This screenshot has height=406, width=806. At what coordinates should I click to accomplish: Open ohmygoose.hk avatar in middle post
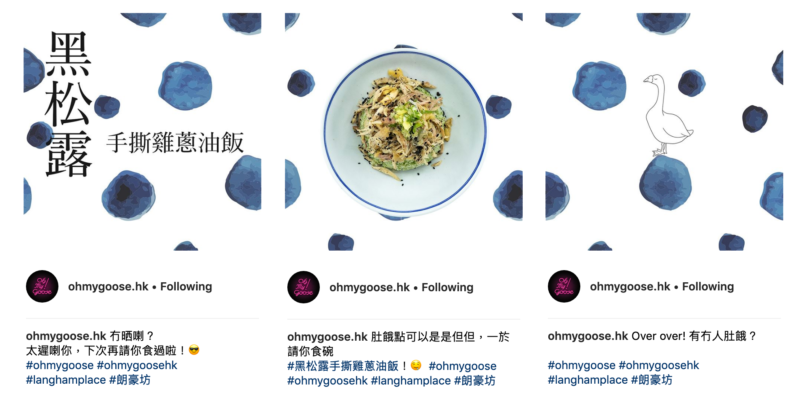pos(303,287)
